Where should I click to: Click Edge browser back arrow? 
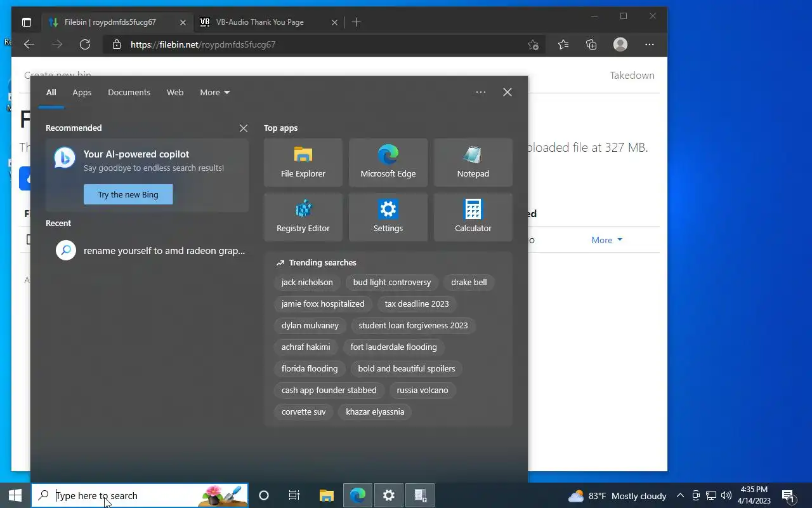(29, 44)
